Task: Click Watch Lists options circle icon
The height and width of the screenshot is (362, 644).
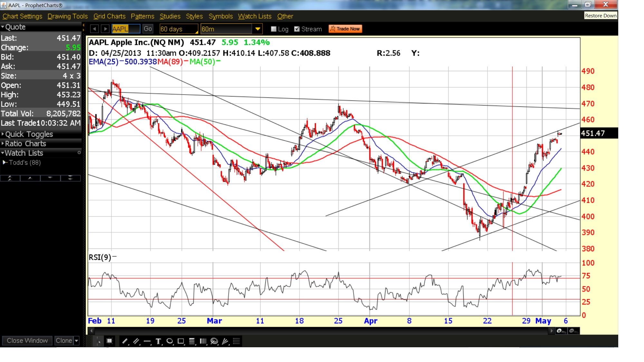Action: click(79, 153)
